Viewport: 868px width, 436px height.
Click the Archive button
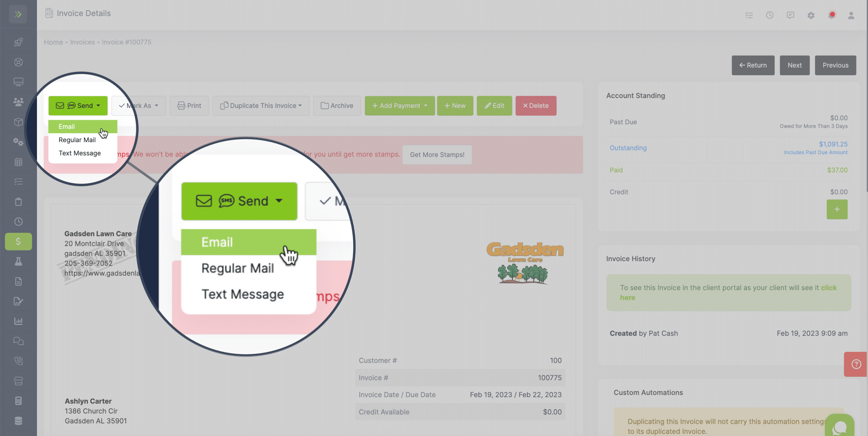tap(337, 106)
